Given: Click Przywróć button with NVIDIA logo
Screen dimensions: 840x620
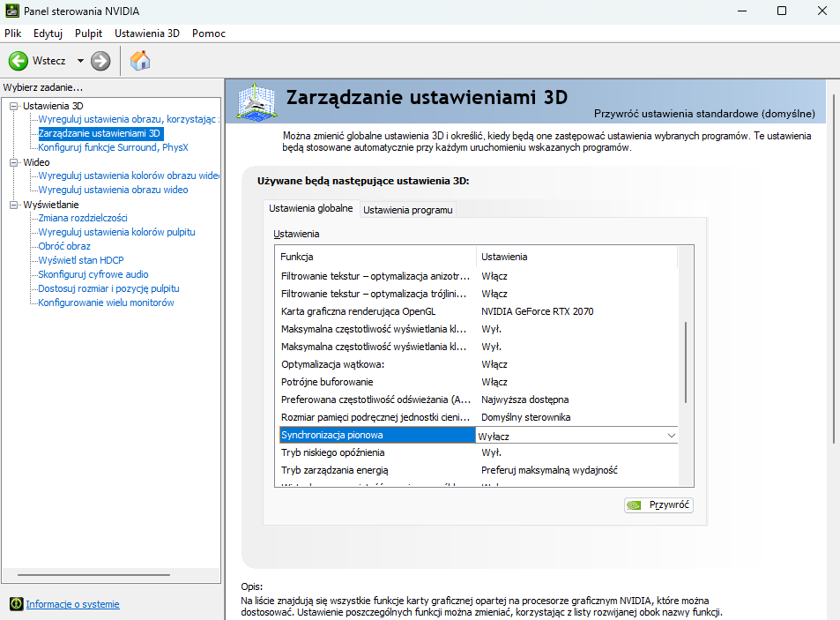Looking at the screenshot, I should (658, 505).
